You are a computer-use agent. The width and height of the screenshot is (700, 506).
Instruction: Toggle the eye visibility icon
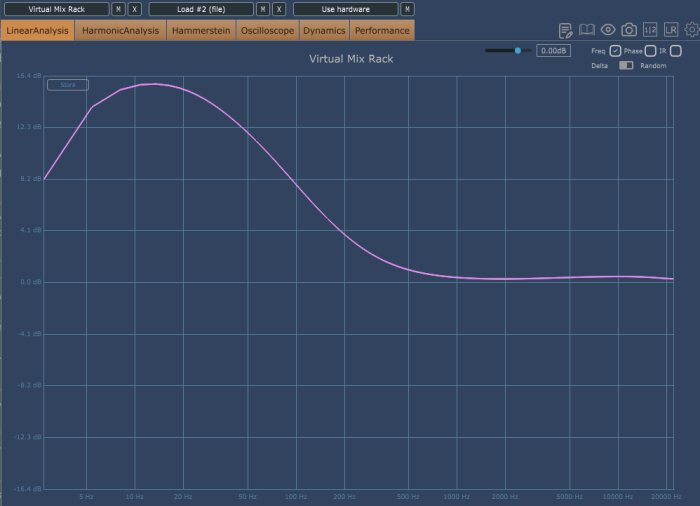(608, 30)
